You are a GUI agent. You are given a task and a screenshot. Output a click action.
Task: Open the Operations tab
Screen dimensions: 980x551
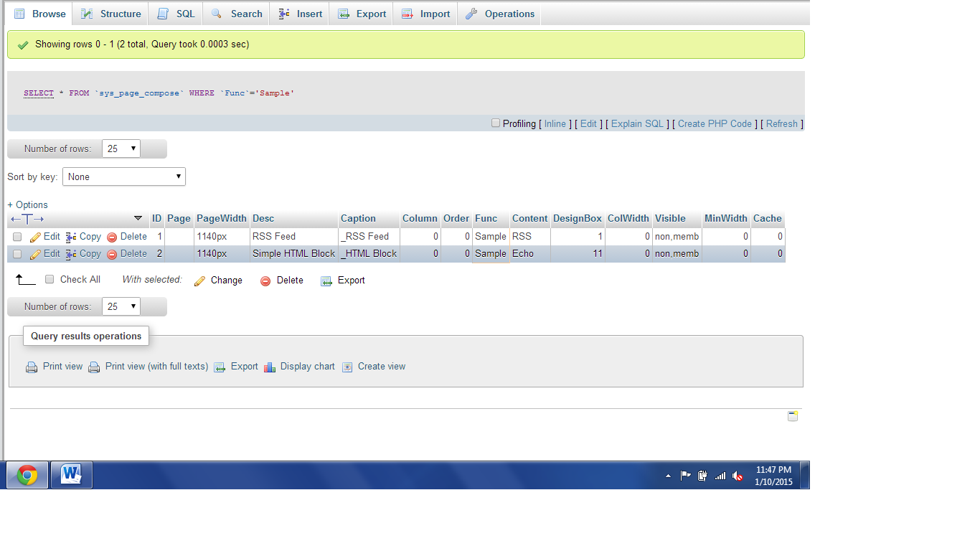pyautogui.click(x=499, y=14)
